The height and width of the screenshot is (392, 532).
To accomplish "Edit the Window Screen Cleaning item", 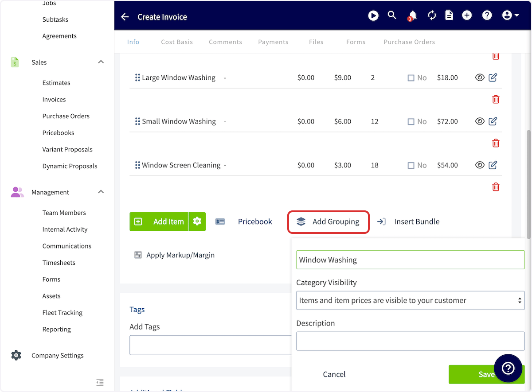I will (493, 165).
